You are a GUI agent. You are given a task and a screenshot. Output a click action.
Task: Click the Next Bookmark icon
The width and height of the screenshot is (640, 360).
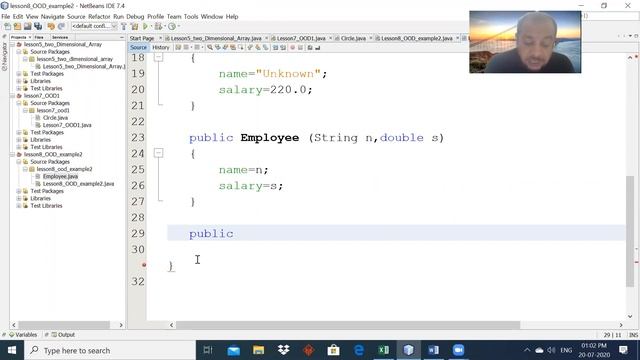(258, 48)
